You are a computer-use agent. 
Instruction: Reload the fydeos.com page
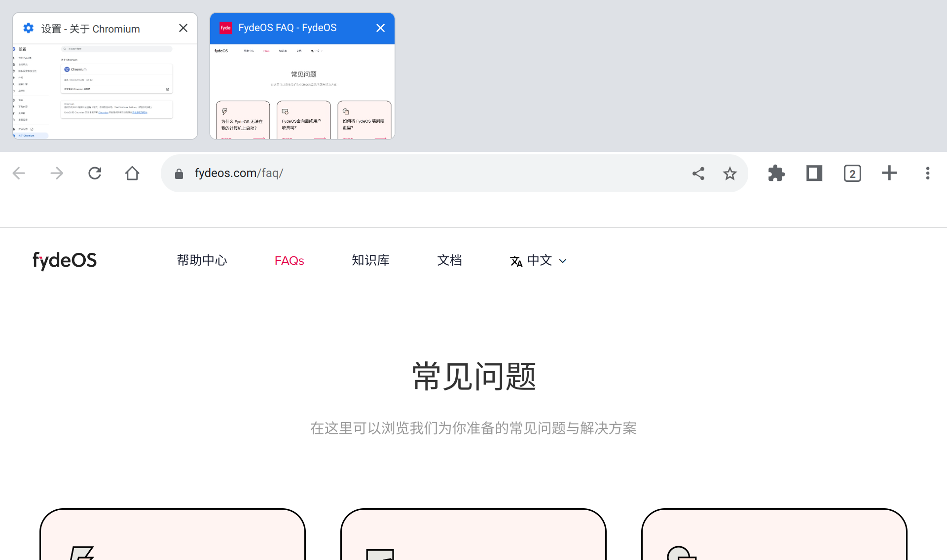point(95,173)
